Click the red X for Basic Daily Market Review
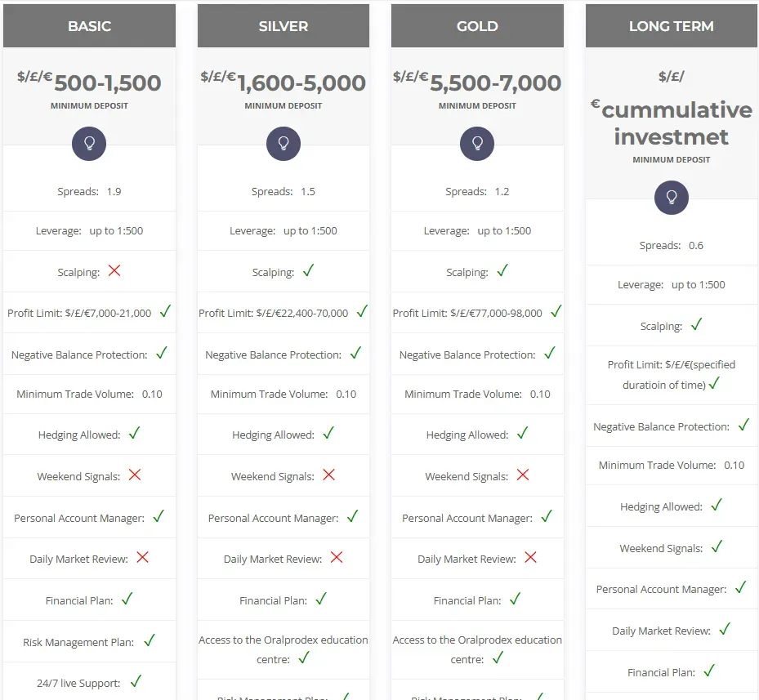The height and width of the screenshot is (700, 759). 143,557
